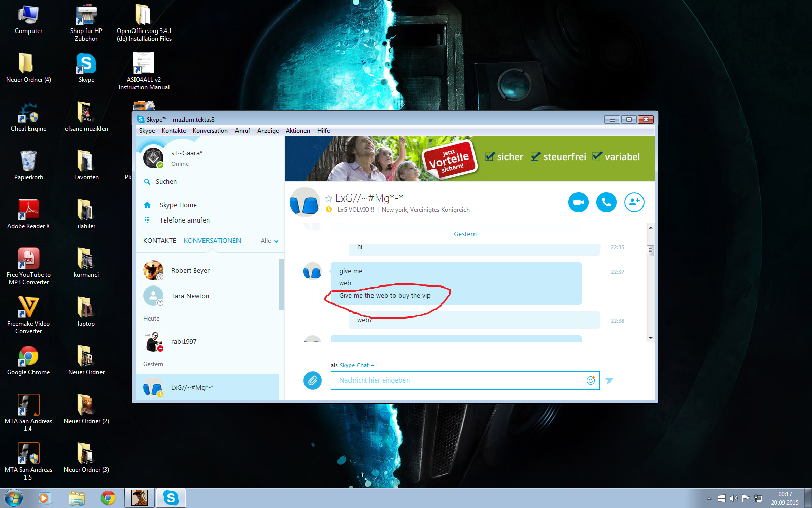Open Free YouTube to MP3 Converter icon
This screenshot has width=812, height=508.
click(28, 267)
